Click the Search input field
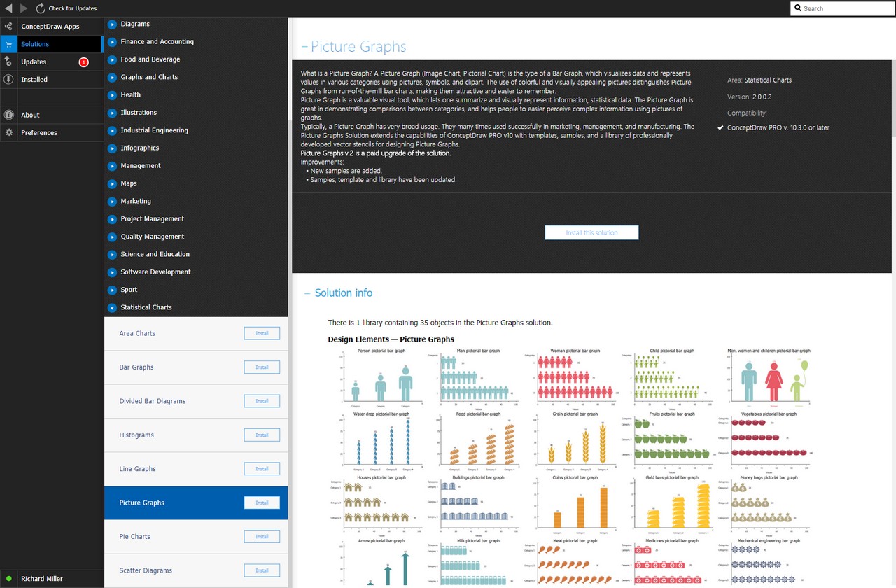 point(843,8)
